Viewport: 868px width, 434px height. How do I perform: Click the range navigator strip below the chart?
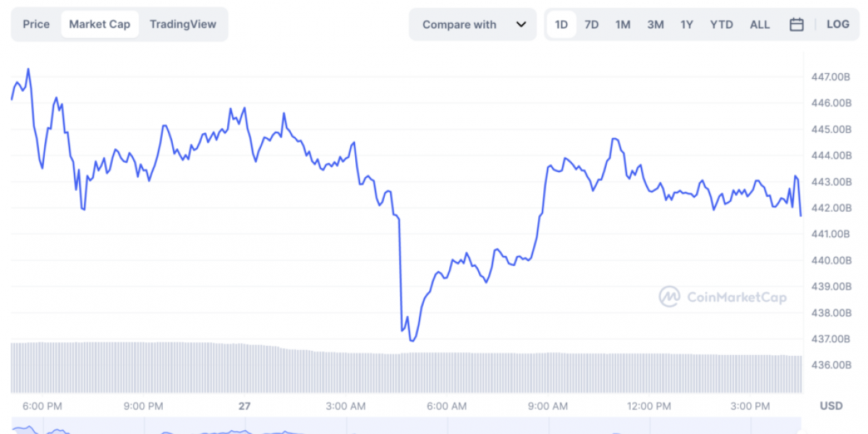[405, 428]
